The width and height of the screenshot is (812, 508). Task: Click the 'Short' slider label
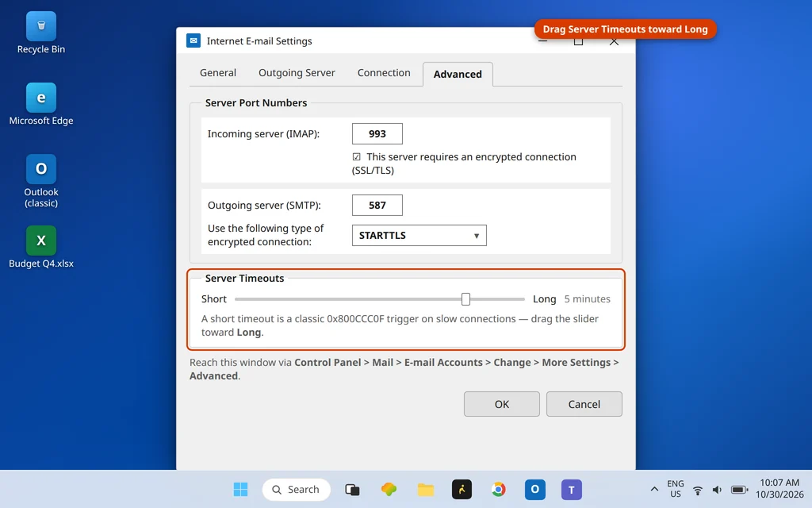214,299
